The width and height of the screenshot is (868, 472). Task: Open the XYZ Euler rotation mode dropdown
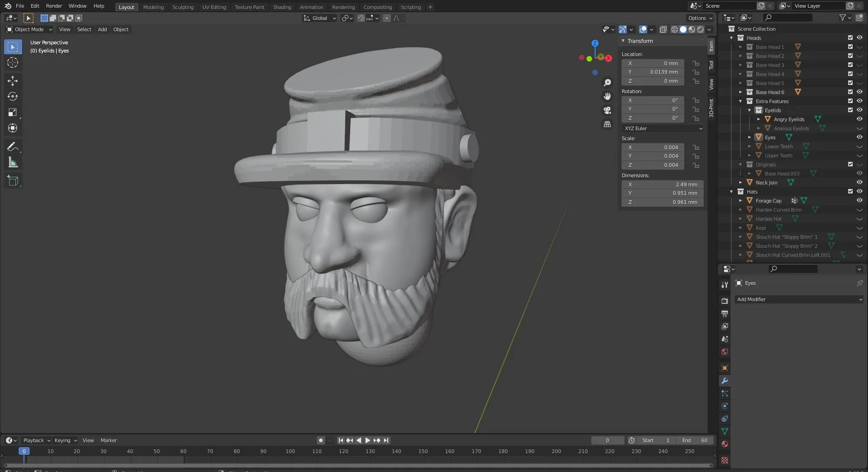coord(662,128)
